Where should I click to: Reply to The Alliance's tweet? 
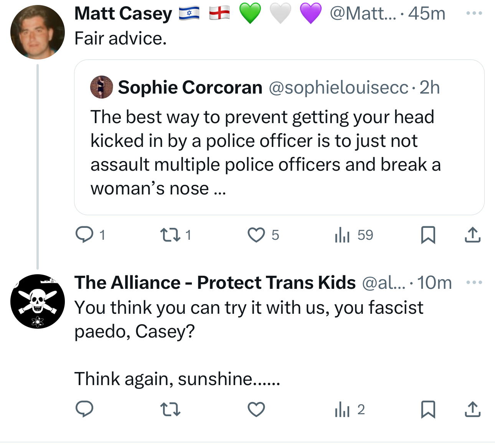(84, 409)
